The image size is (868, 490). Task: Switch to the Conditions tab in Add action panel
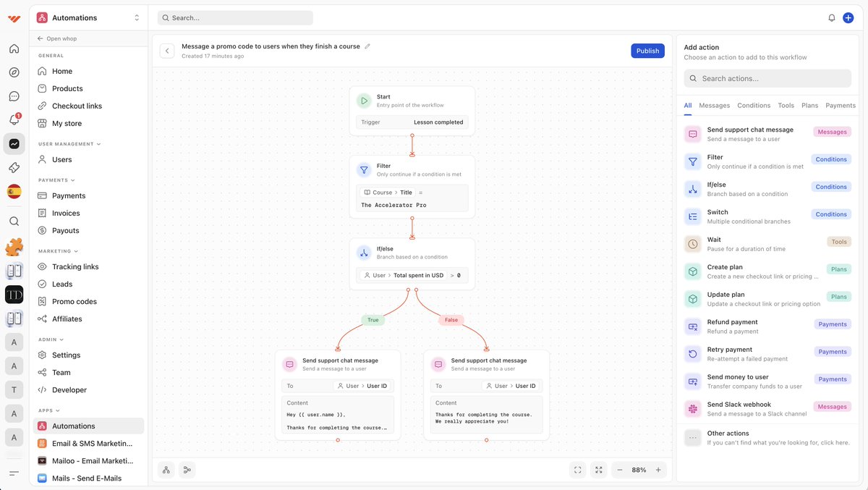pyautogui.click(x=754, y=105)
